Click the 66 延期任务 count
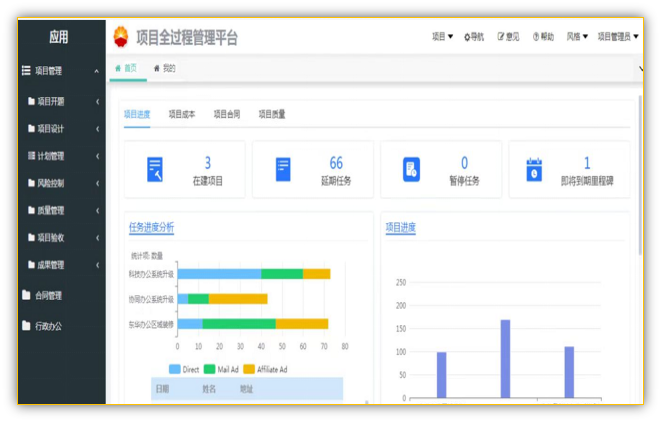661x422 pixels. (336, 163)
